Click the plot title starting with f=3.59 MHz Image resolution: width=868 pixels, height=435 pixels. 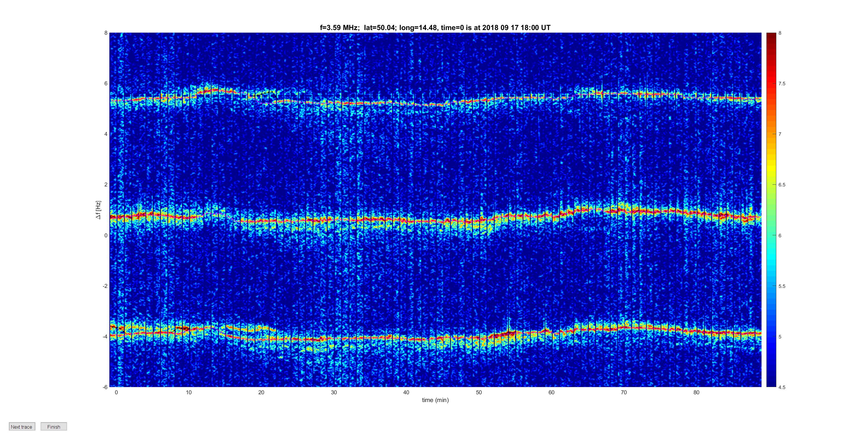435,28
